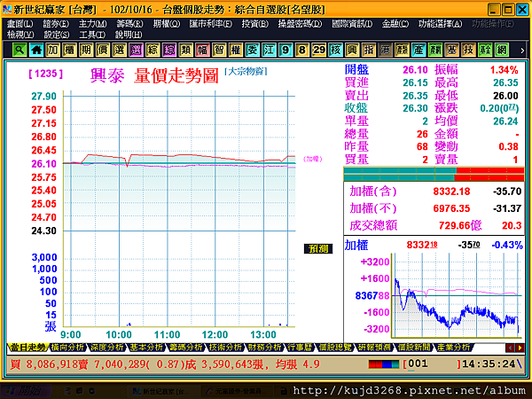Viewport: 532px width, 399px height.
Task: Click the 29 toolbar icon
Action: 319,51
